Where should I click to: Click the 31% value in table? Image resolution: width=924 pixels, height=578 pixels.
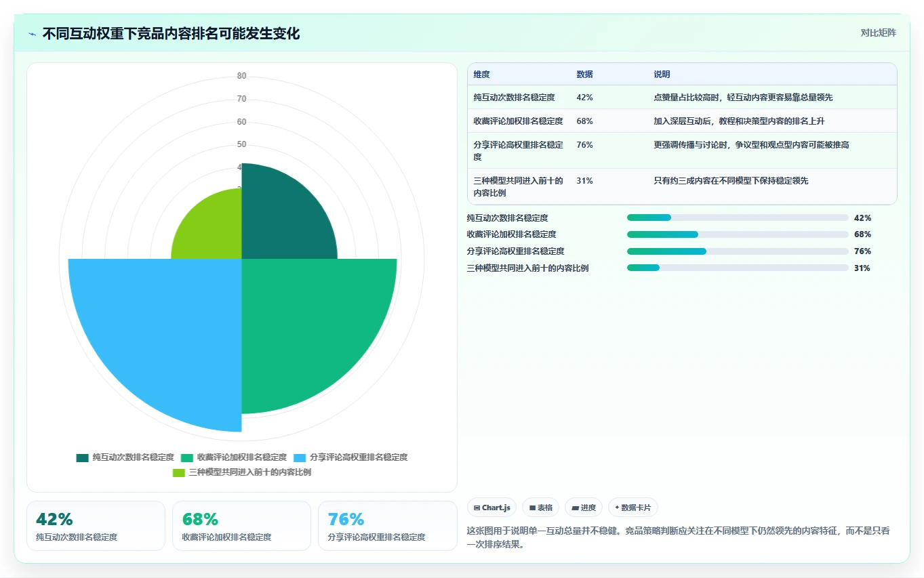tap(584, 181)
